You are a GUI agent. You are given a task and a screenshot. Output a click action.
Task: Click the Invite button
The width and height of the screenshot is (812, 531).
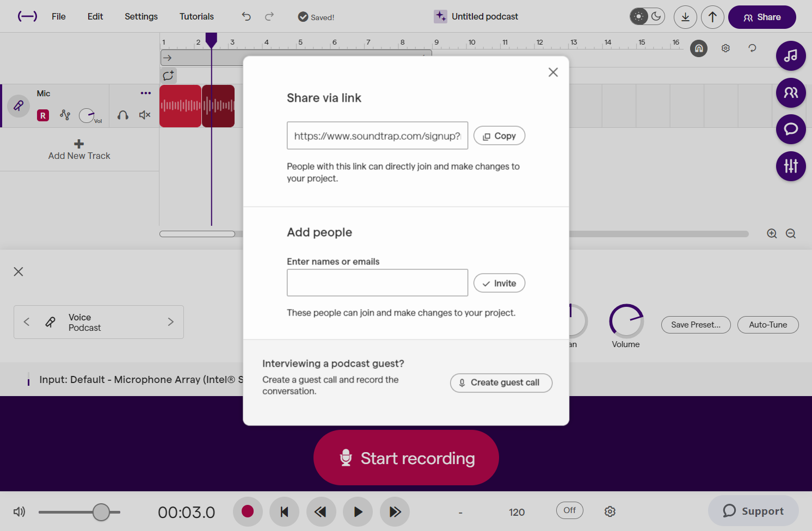[499, 283]
